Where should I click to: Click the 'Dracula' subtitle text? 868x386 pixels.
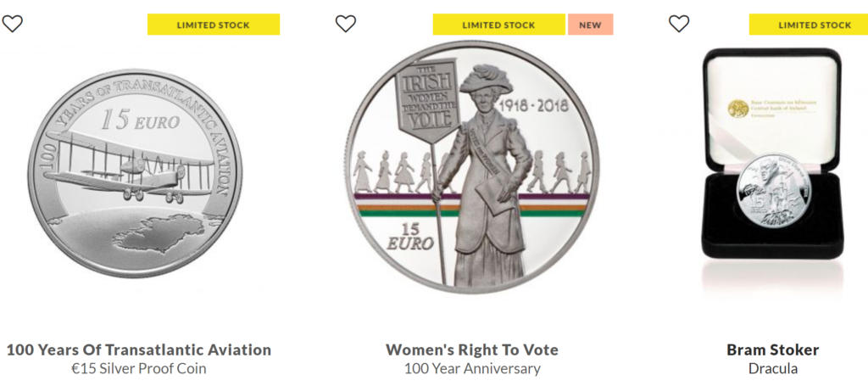tap(773, 369)
